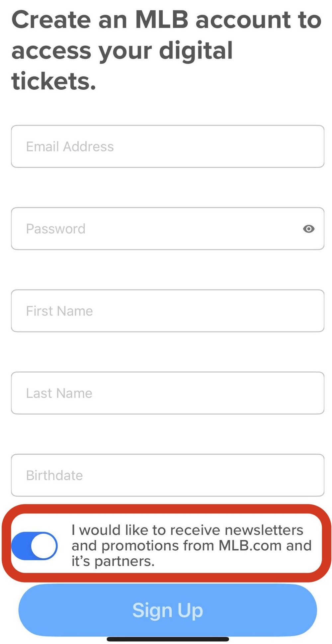Open the Birthdate field
332x644 pixels.
167,475
